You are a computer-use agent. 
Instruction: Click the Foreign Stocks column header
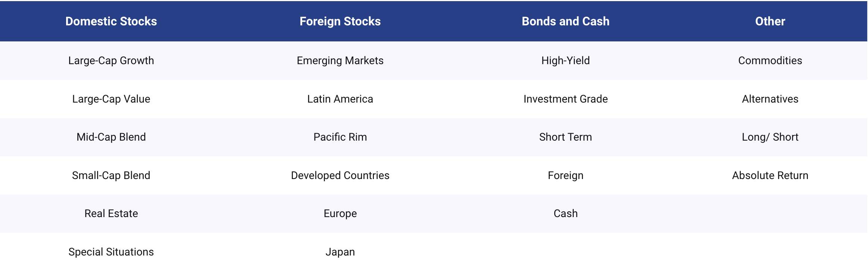point(340,21)
